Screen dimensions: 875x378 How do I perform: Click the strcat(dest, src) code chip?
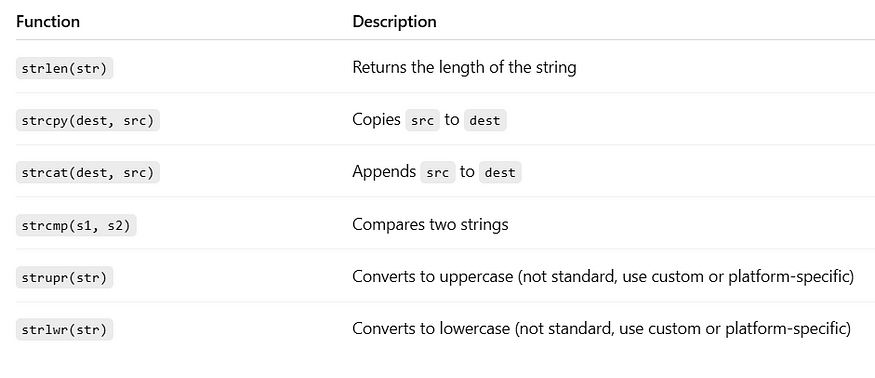click(88, 173)
